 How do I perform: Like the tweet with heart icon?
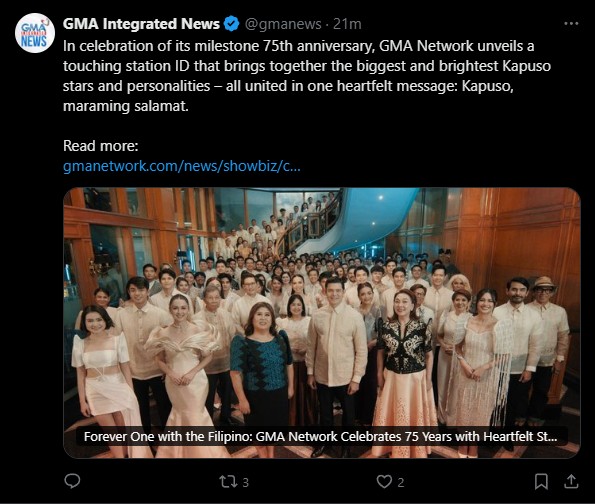coord(384,482)
